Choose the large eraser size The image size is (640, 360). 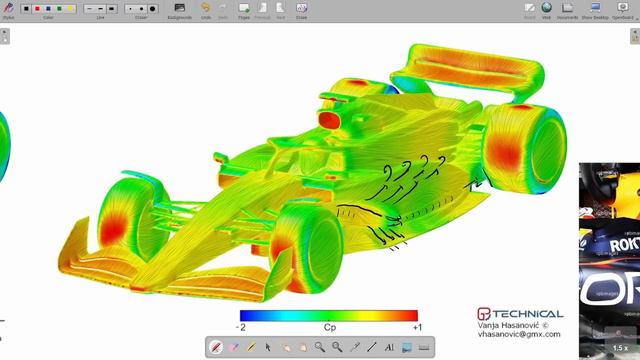coord(153,9)
